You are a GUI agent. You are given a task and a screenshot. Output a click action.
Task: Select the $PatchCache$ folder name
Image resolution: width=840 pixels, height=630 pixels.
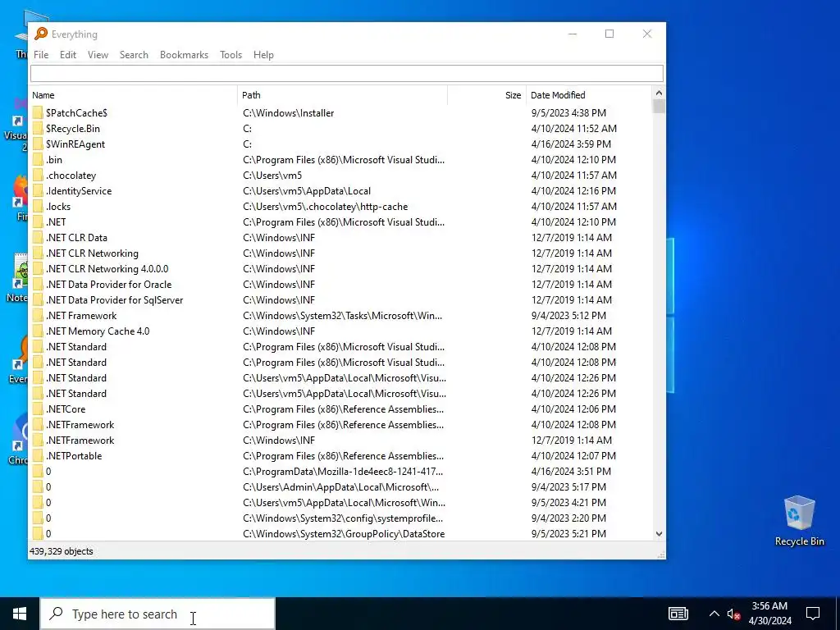pyautogui.click(x=76, y=113)
